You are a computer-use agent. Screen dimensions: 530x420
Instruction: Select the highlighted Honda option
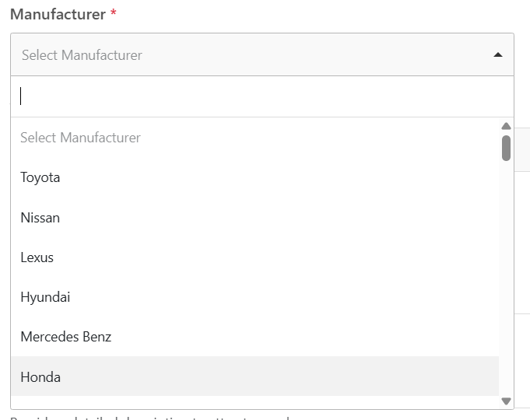click(40, 377)
